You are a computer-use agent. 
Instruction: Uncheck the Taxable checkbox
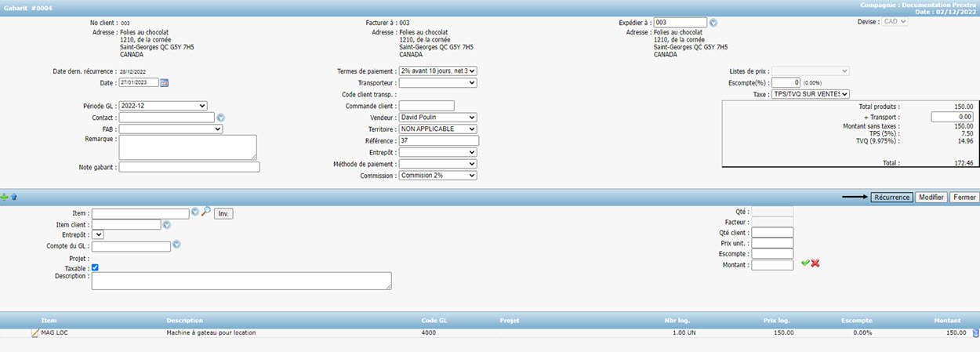[x=95, y=268]
